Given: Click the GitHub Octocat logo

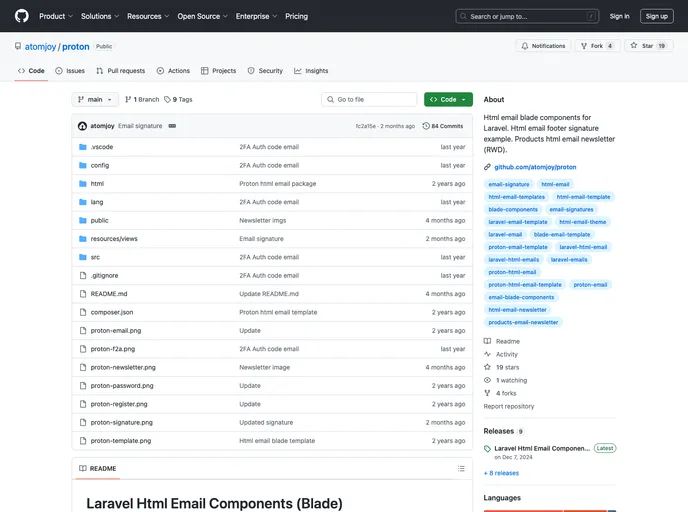Looking at the screenshot, I should [22, 16].
